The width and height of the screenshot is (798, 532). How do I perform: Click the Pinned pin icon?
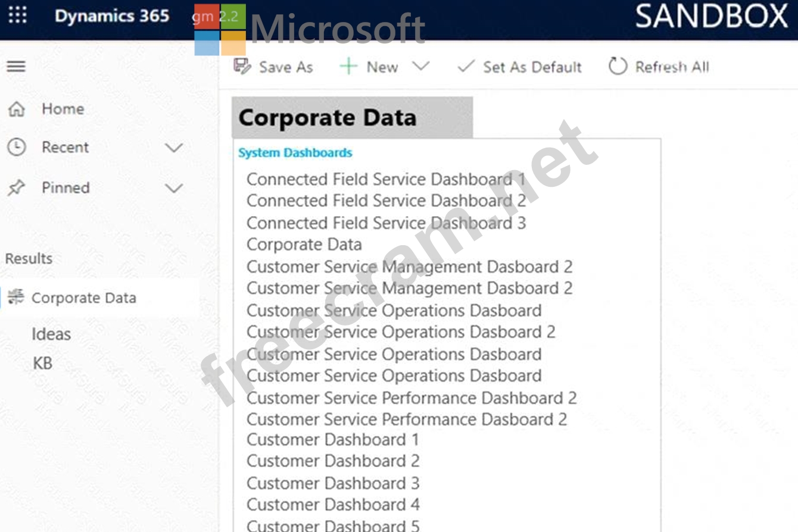click(x=16, y=188)
